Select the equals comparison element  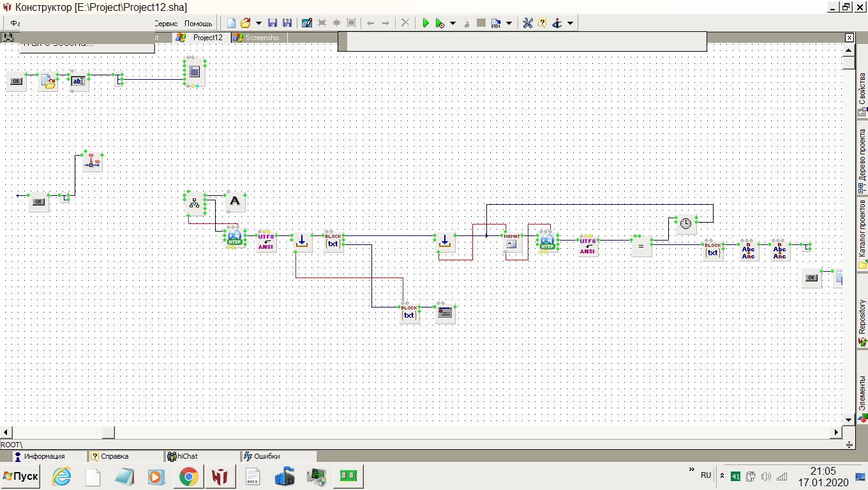(641, 246)
